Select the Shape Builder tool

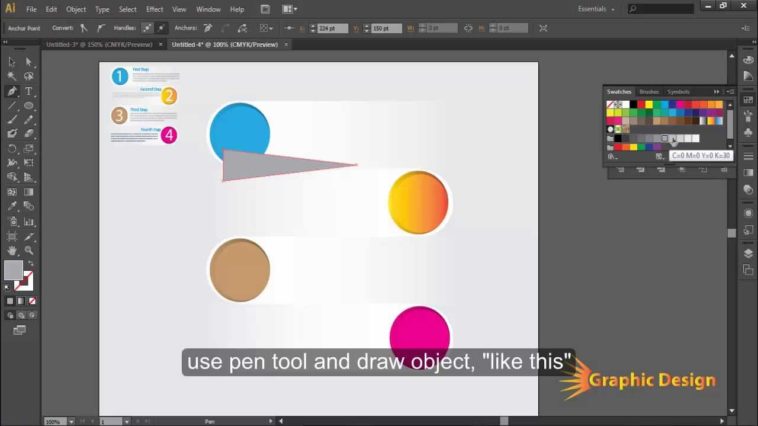click(x=12, y=177)
